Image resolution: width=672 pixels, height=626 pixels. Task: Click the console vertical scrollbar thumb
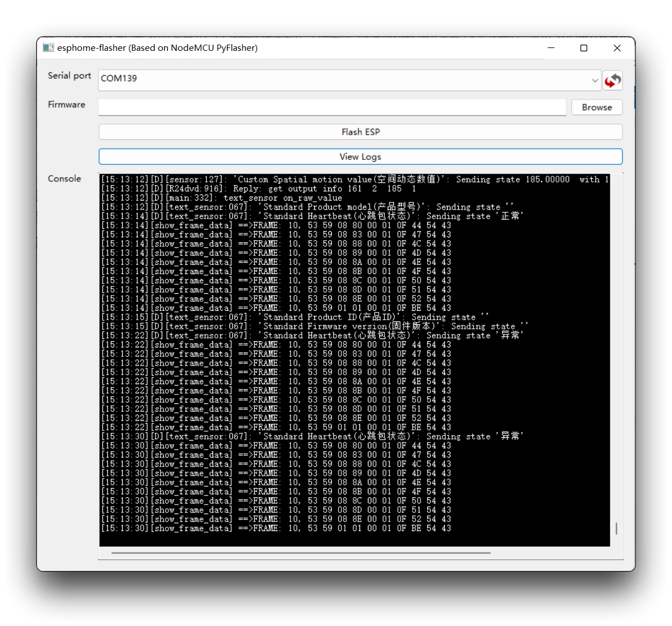pos(616,528)
